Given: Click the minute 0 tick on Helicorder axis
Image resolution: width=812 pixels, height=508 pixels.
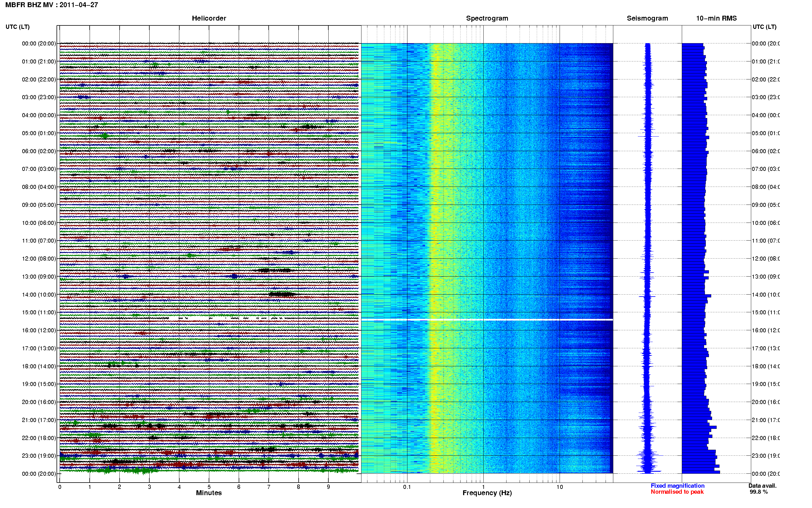Looking at the screenshot, I should coord(60,487).
